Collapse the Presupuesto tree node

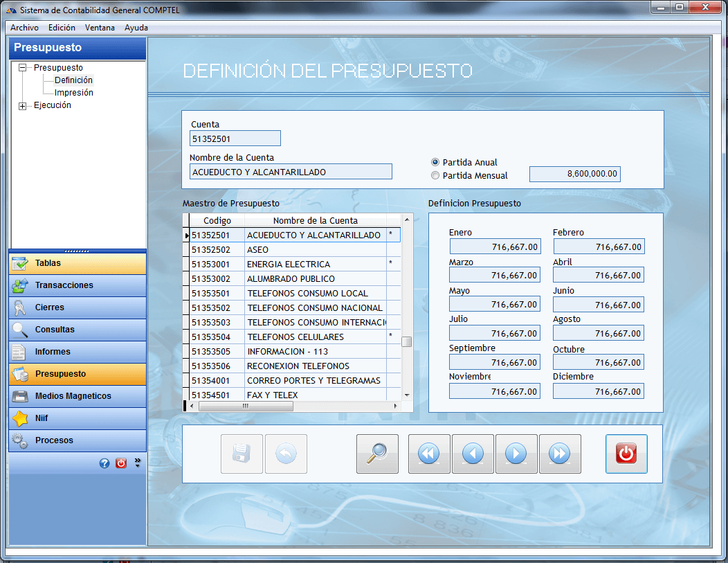point(22,68)
